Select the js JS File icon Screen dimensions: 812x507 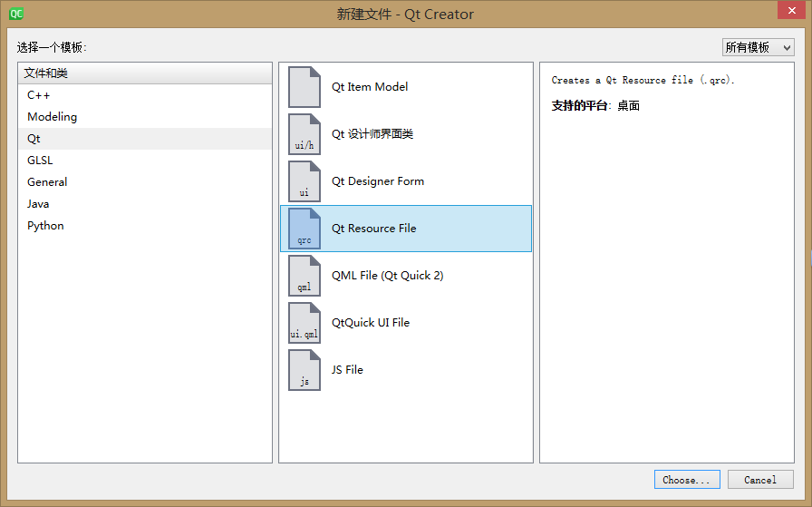[x=304, y=370]
